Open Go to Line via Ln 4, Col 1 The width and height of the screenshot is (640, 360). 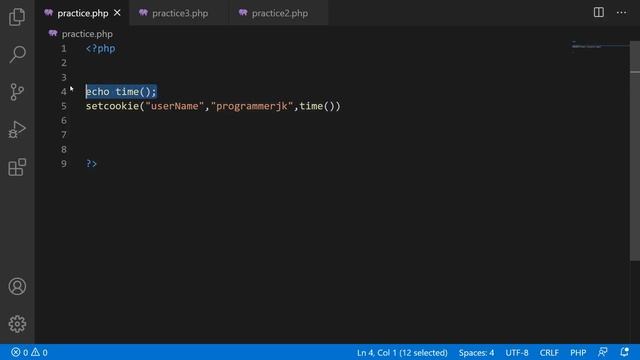pyautogui.click(x=402, y=353)
